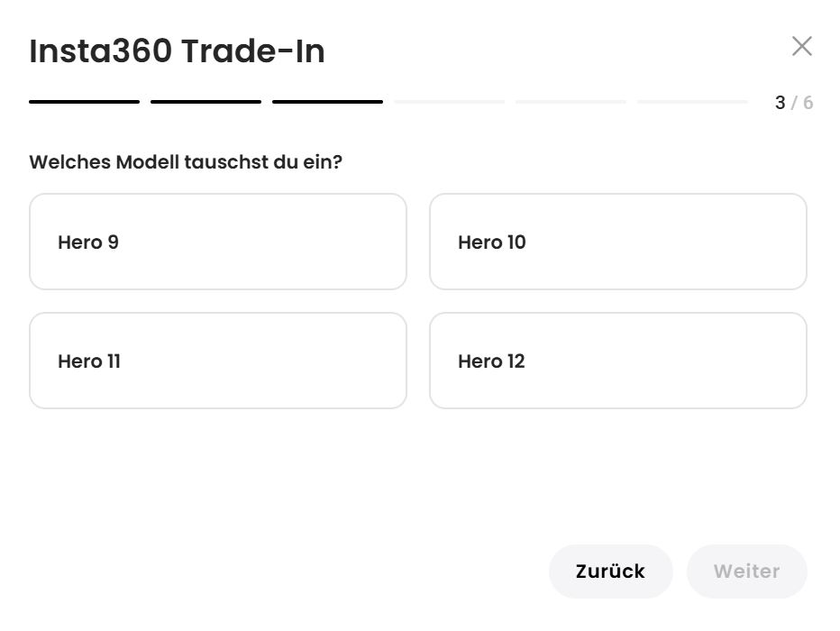Click the question 'Welches Modell tauschst du ein?'

pos(186,162)
